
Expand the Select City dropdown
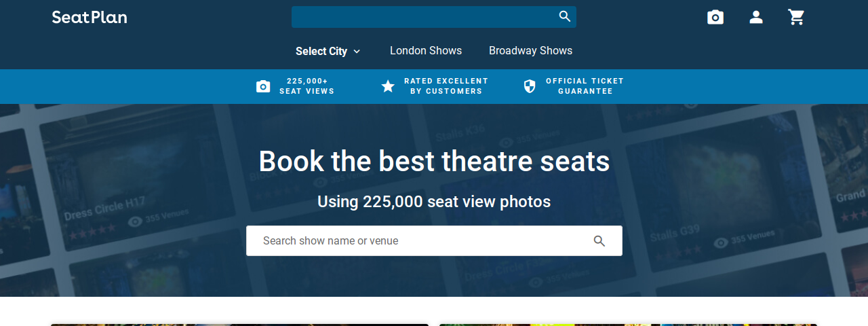[x=328, y=51]
